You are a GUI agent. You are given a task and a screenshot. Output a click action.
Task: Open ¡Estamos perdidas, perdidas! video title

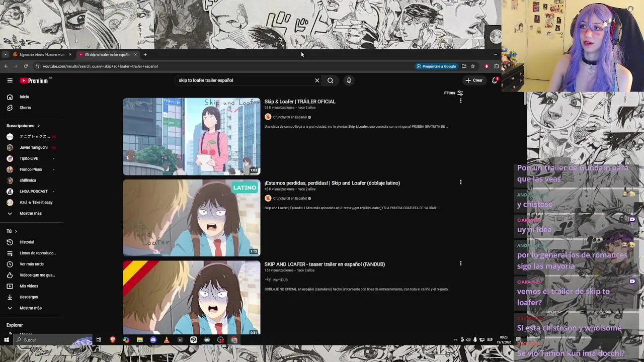[x=332, y=183]
